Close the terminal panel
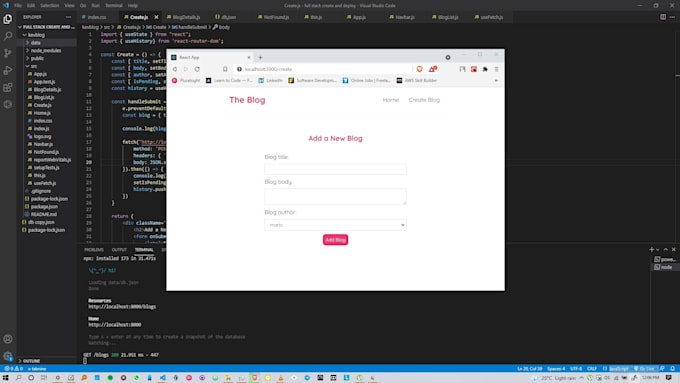 673,249
